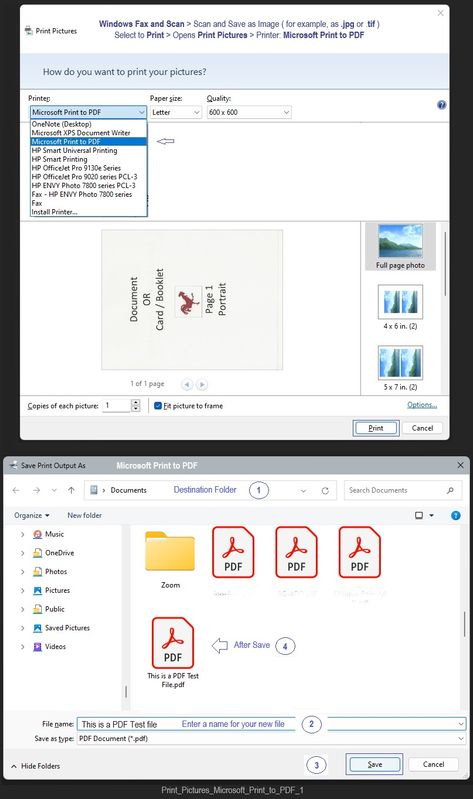The width and height of the screenshot is (473, 799).
Task: Open the Quality 600 x 600 dropdown
Action: tap(249, 112)
